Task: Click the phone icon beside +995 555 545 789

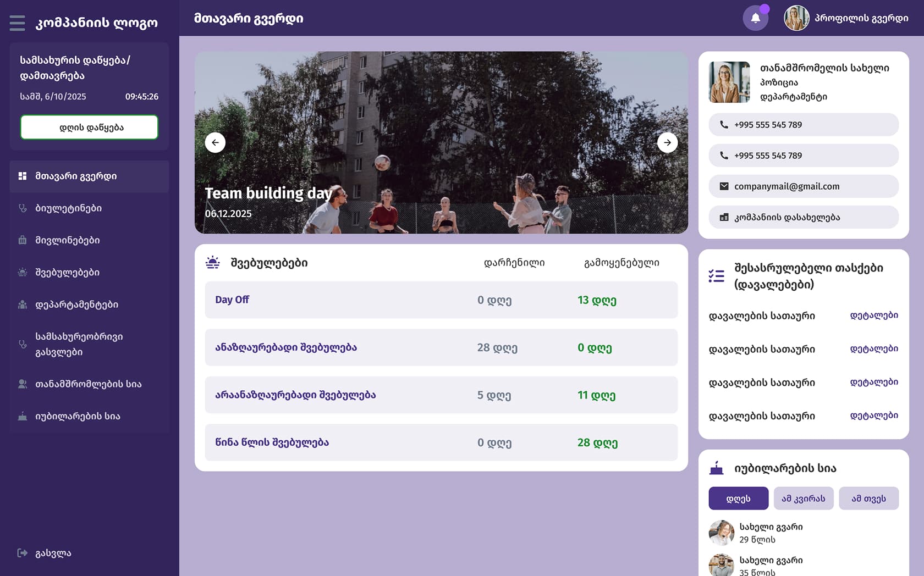Action: coord(724,124)
